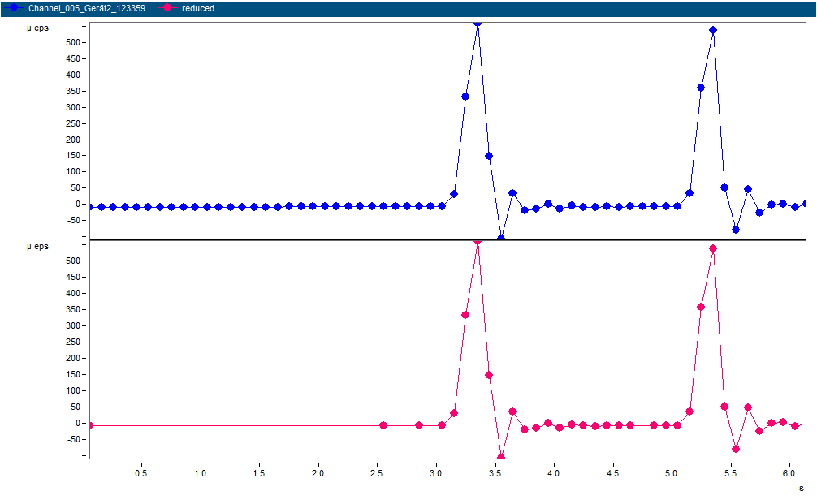Select the "reduced" legend label

[x=198, y=8]
